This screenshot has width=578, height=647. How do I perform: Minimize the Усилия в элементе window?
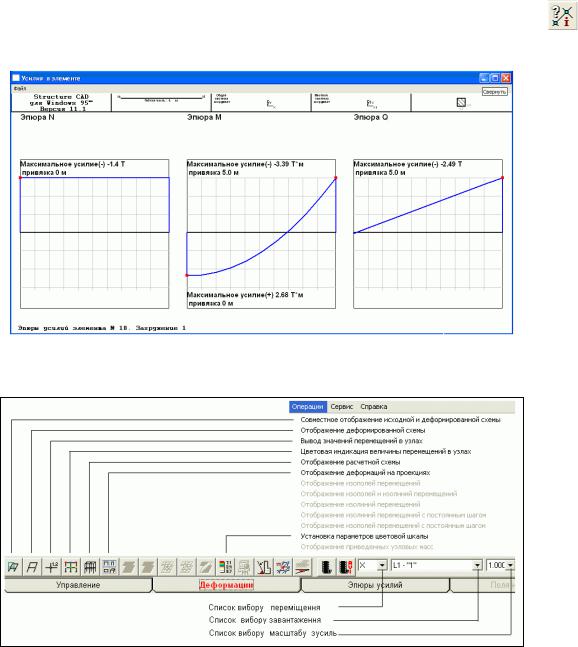point(484,78)
